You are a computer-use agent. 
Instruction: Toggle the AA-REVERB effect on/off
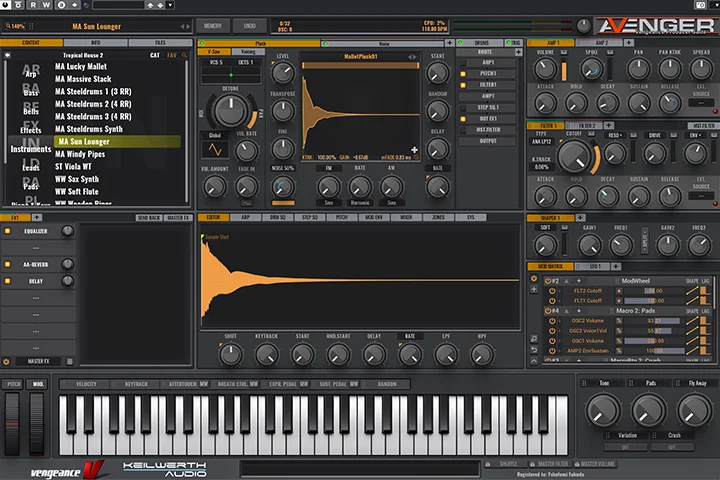pyautogui.click(x=7, y=265)
